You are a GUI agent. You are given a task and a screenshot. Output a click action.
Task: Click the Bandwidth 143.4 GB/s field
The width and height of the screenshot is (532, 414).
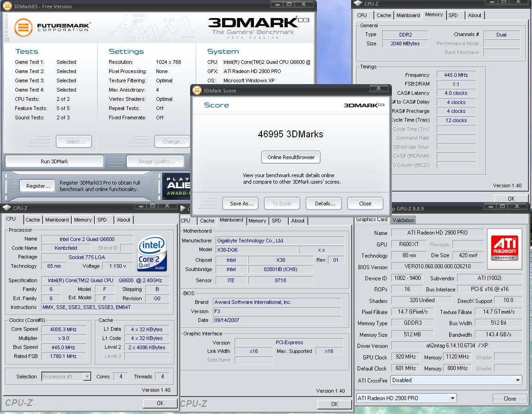pyautogui.click(x=498, y=334)
